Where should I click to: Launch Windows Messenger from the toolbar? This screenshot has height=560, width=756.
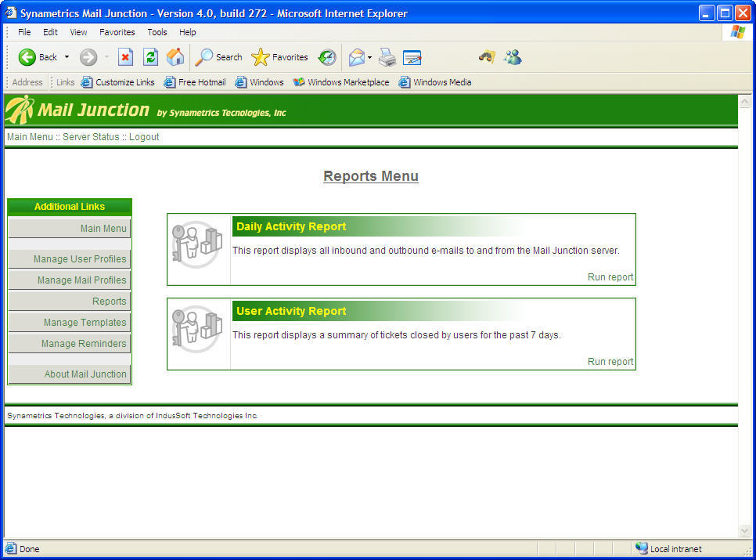point(513,56)
